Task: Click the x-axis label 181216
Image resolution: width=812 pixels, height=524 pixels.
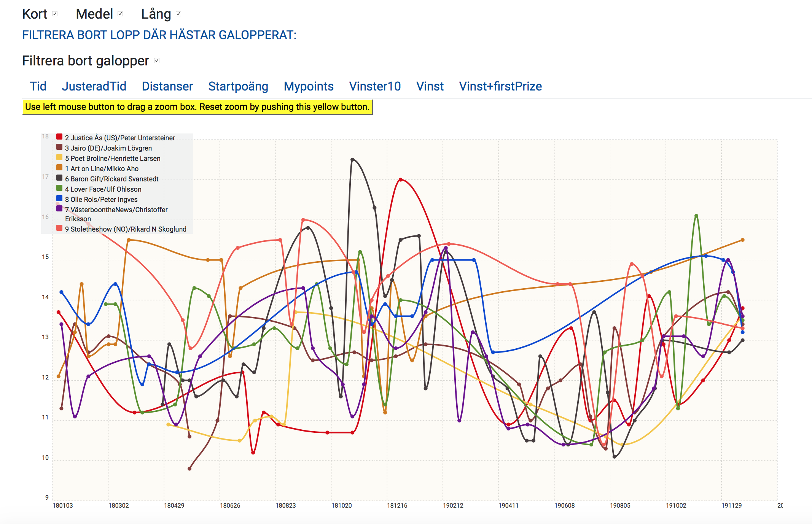Action: 397,505
